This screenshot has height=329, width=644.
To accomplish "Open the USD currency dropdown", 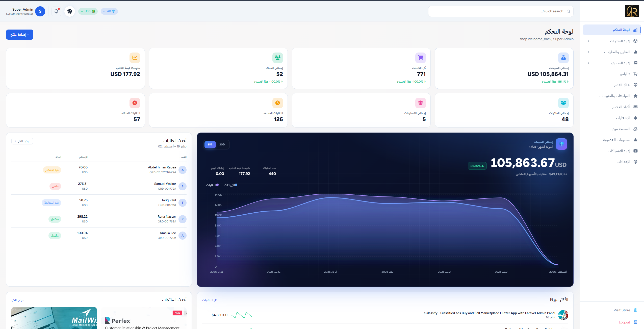I will click(x=88, y=11).
